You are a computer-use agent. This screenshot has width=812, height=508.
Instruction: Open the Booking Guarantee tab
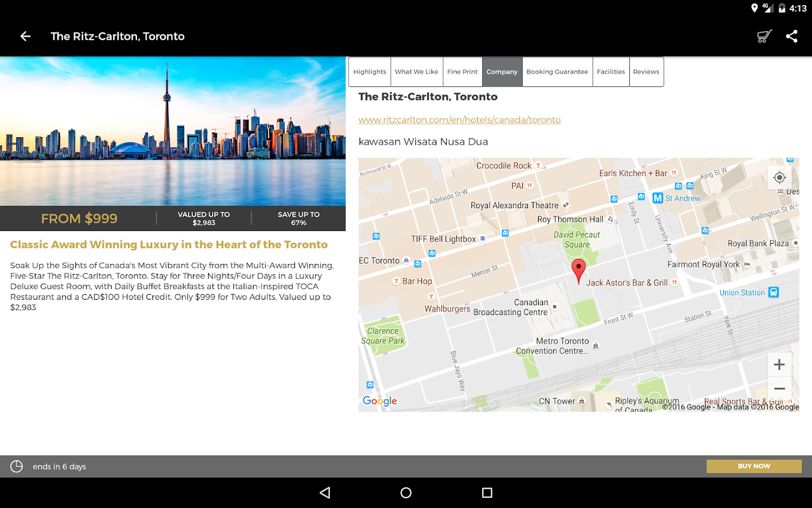(557, 72)
